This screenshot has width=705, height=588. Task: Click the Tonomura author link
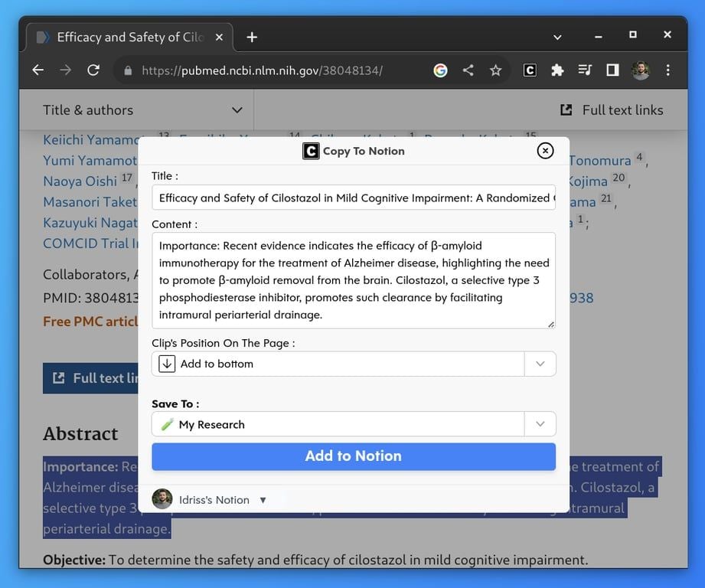point(600,161)
